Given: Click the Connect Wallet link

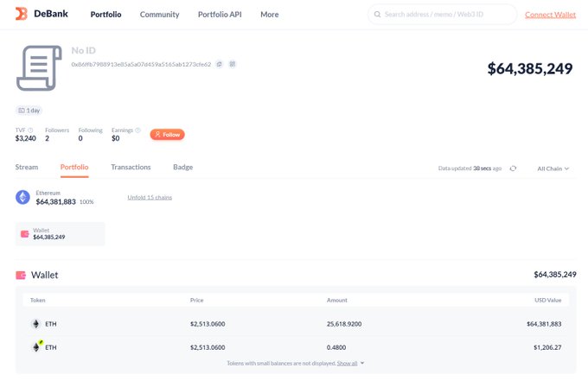Looking at the screenshot, I should [550, 15].
